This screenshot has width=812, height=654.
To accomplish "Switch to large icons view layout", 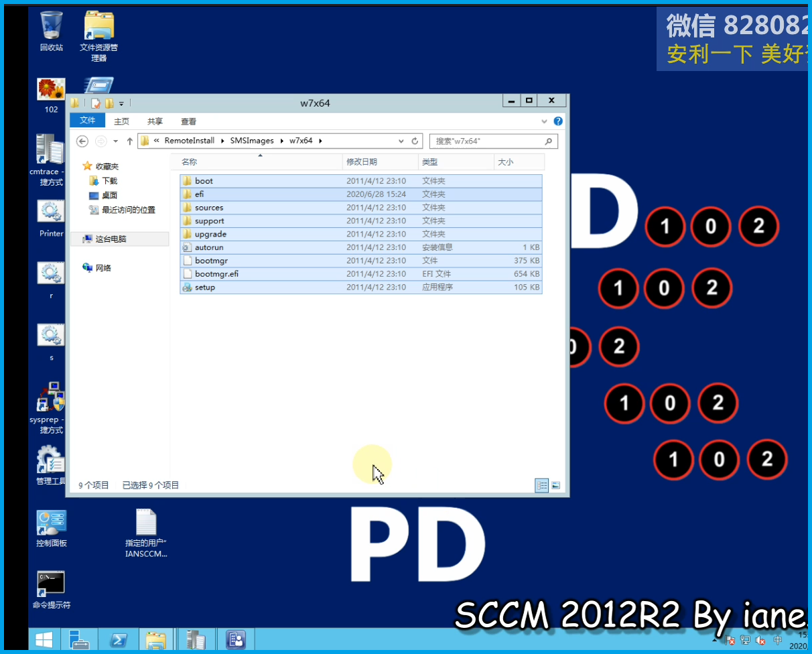I will pos(555,485).
